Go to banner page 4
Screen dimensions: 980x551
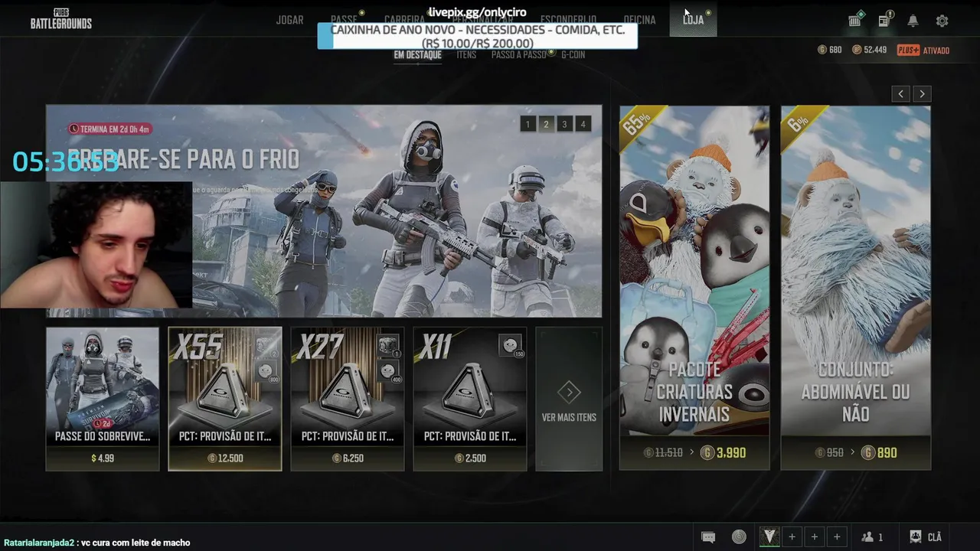coord(583,124)
